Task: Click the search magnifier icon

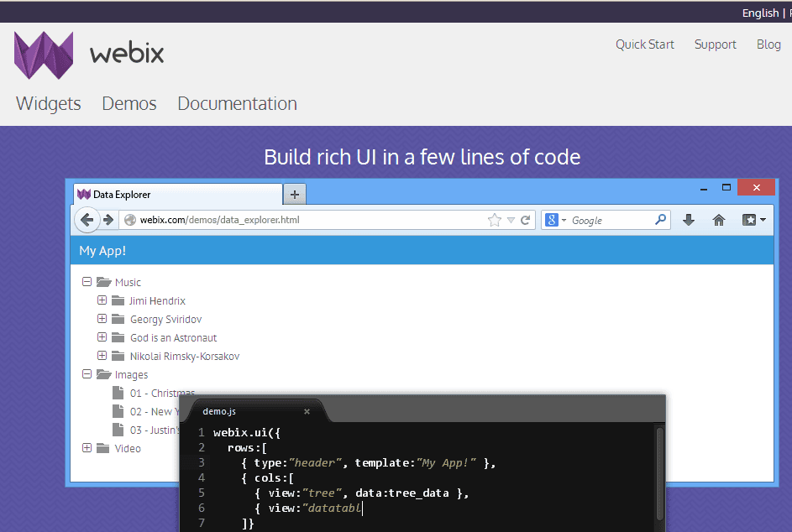Action: tap(660, 220)
